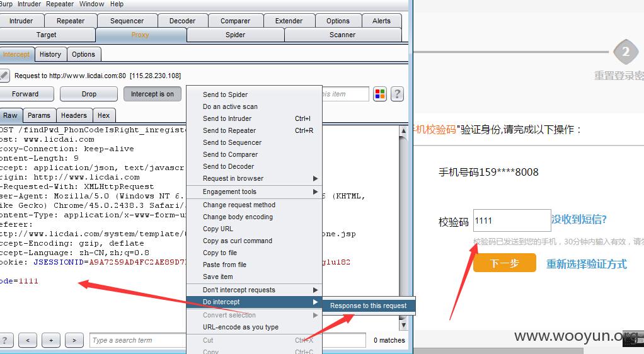Screen dimensions: 644x354
Task: Click the 重新选择验证方式 link
Action: click(x=587, y=264)
